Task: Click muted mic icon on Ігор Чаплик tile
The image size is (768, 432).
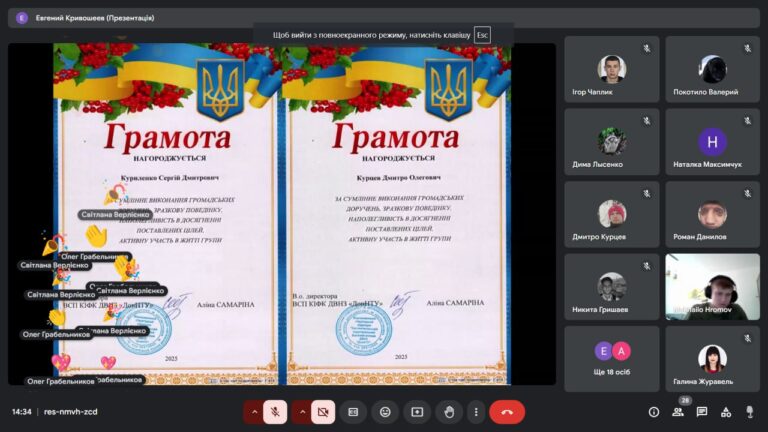Action: (647, 48)
